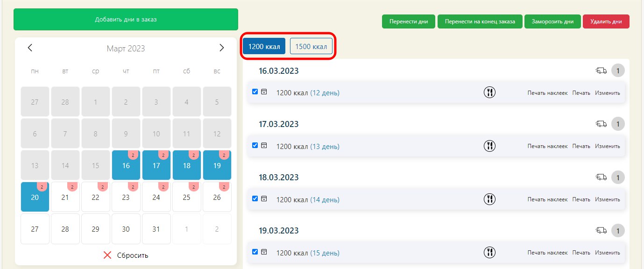
Task: Select the 1200 ккал tab
Action: (x=264, y=46)
